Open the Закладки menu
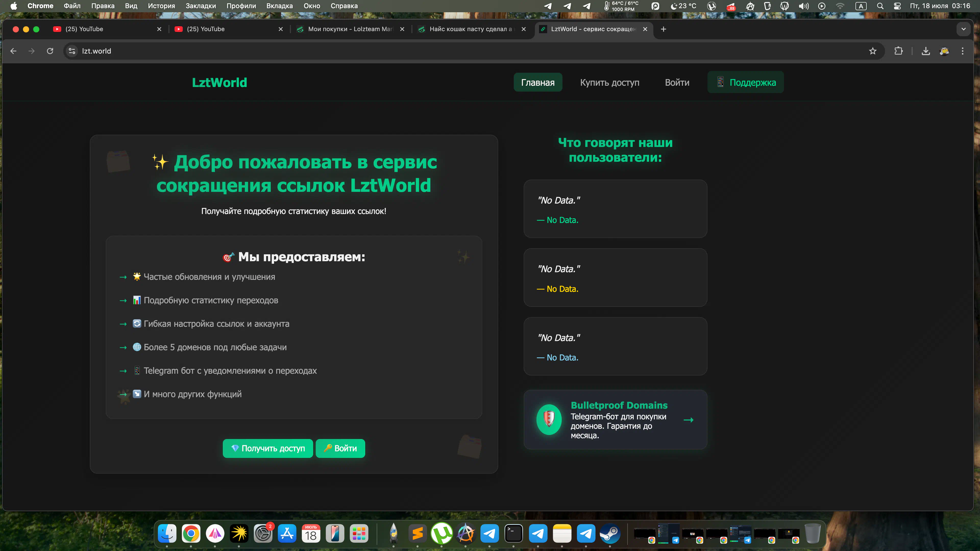The width and height of the screenshot is (980, 551). [201, 6]
